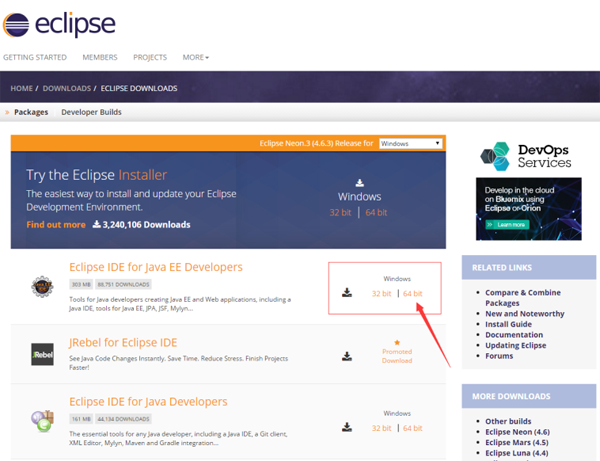Download 32 bit Java EE IDE
Image resolution: width=600 pixels, height=461 pixels.
point(382,293)
